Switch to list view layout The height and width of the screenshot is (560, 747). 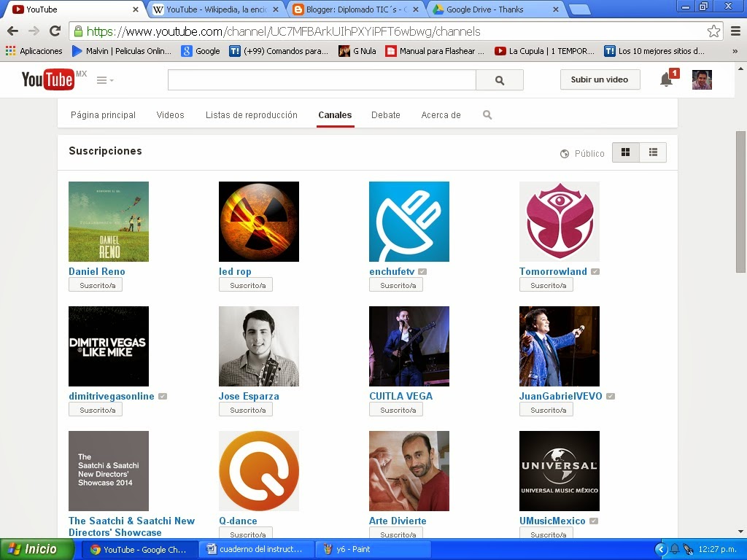pos(653,152)
